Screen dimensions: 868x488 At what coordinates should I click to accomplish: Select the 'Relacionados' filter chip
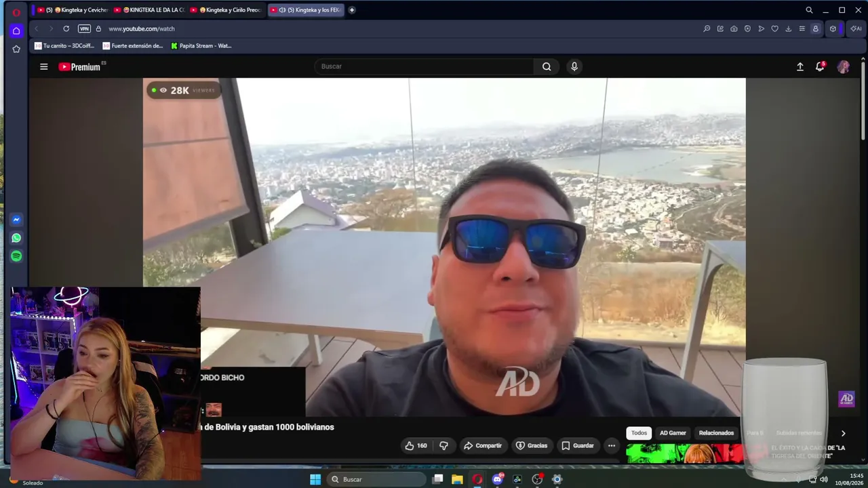pos(716,433)
